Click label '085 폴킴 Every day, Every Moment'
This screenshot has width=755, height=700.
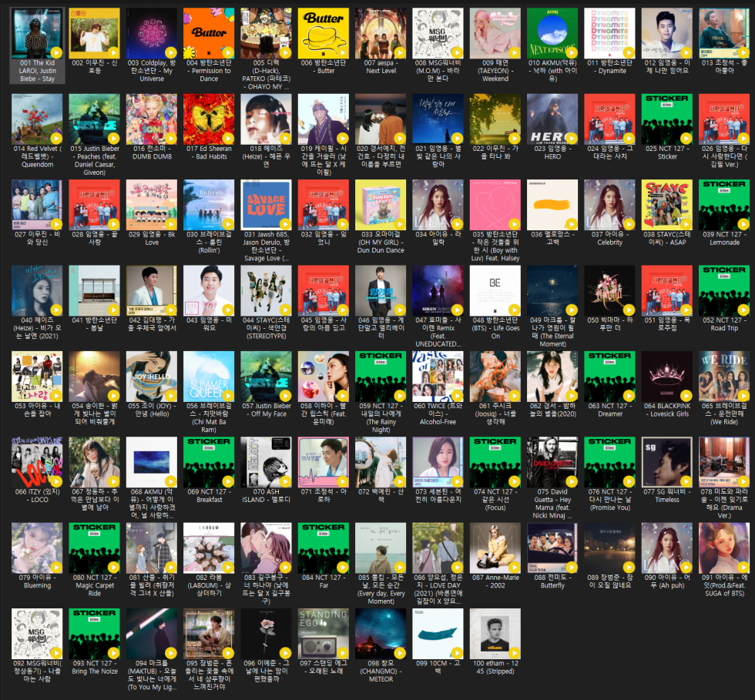381,589
